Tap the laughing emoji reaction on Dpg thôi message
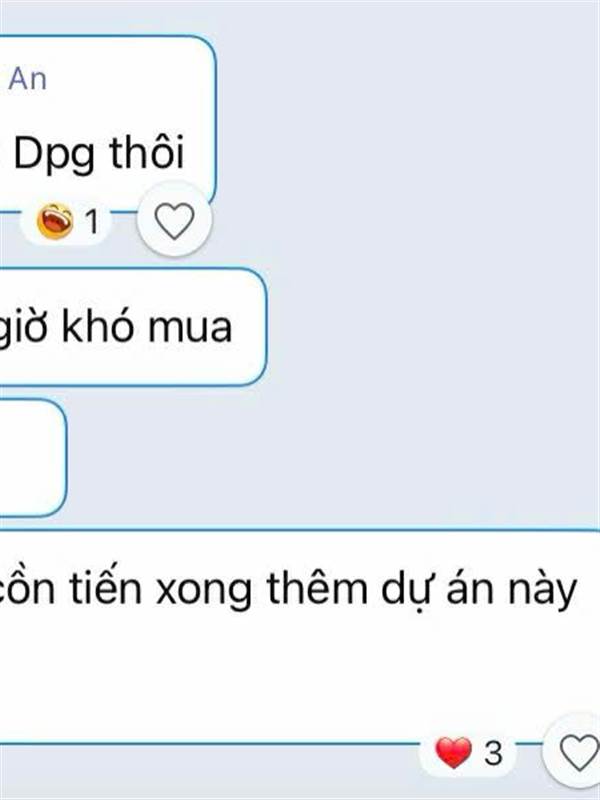The image size is (600, 800). click(55, 221)
